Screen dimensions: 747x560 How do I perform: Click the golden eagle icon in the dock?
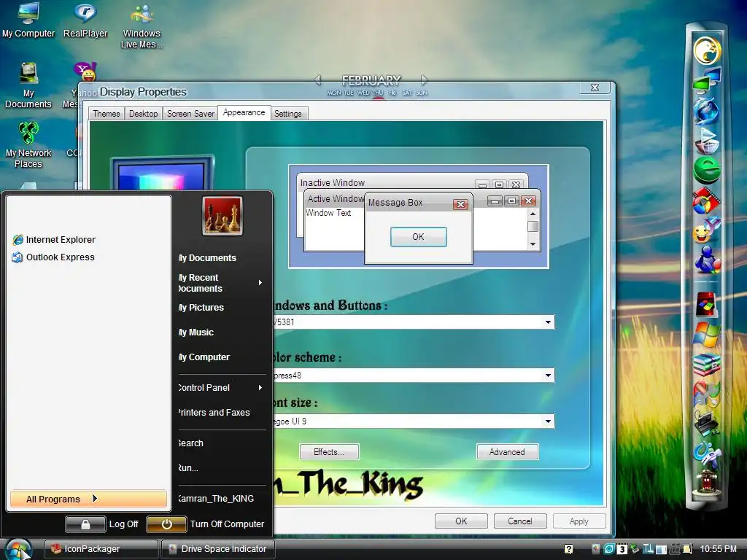(x=707, y=50)
